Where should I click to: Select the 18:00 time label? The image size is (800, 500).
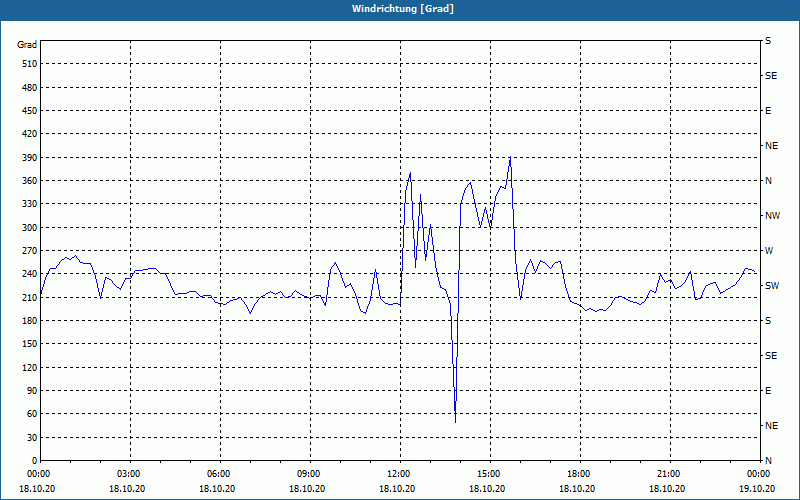coord(577,474)
